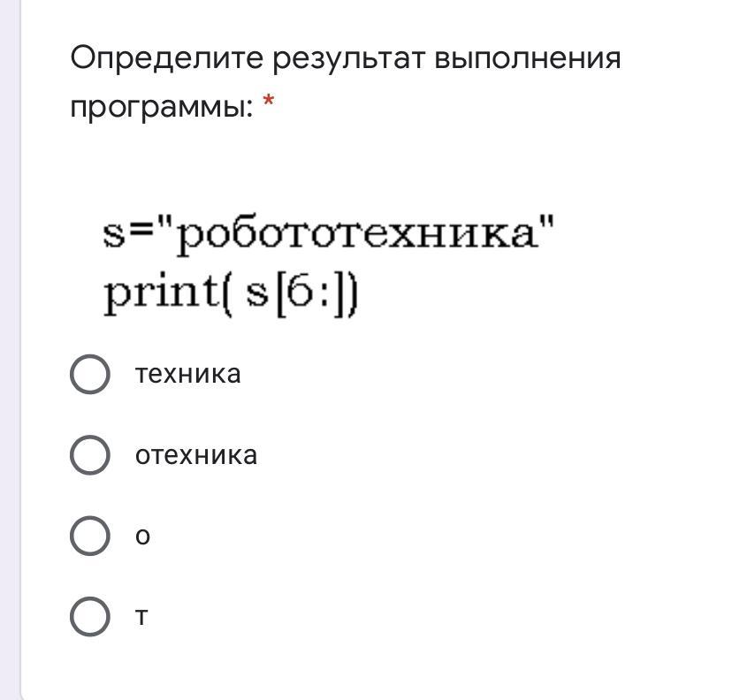732x700 pixels.
Task: Click the word 'print' in the code
Action: point(159,295)
